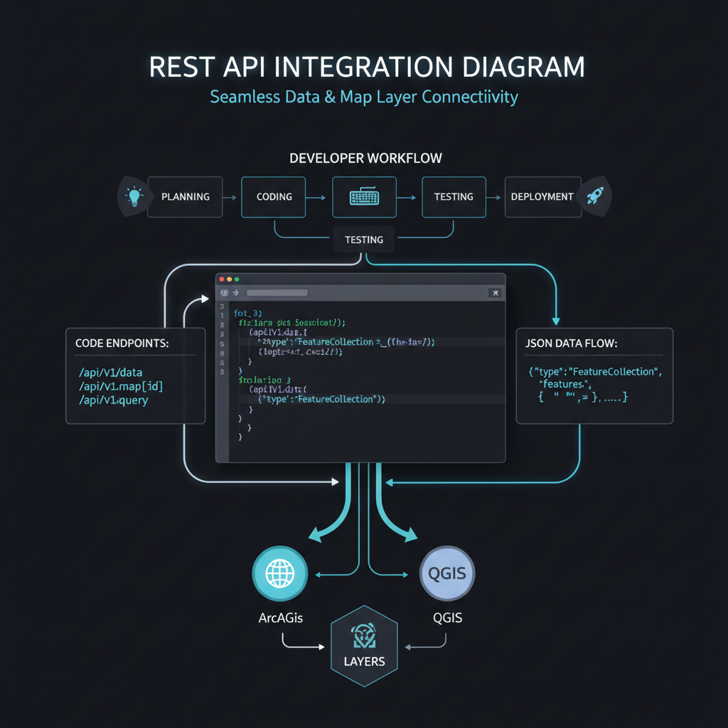
Task: Click the lower TESTING loop box
Action: point(364,240)
